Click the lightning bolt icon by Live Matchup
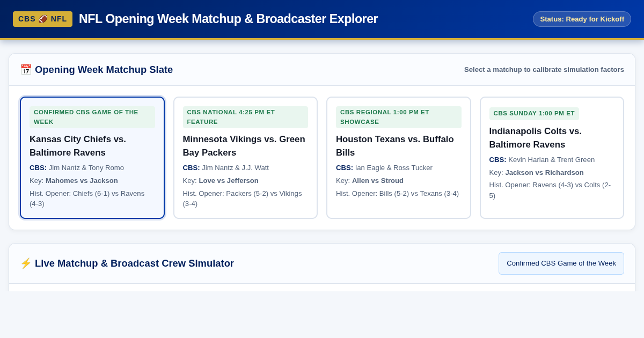The image size is (644, 338). [26, 263]
